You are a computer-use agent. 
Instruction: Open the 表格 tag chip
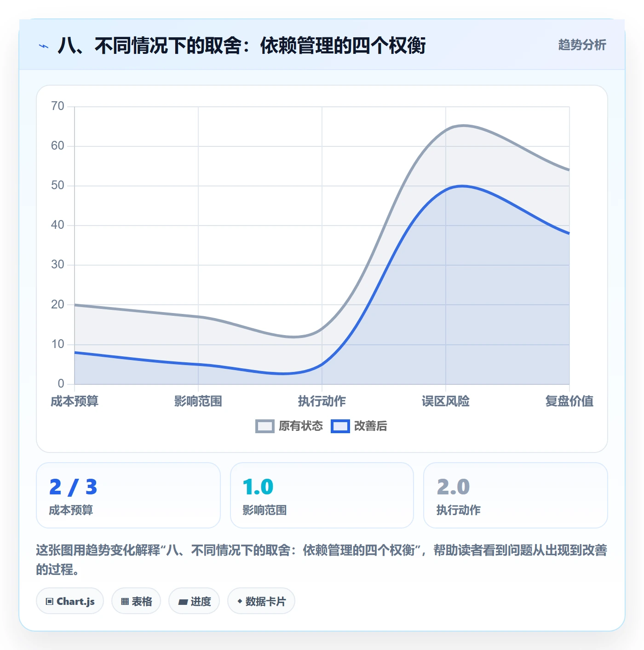click(x=136, y=601)
